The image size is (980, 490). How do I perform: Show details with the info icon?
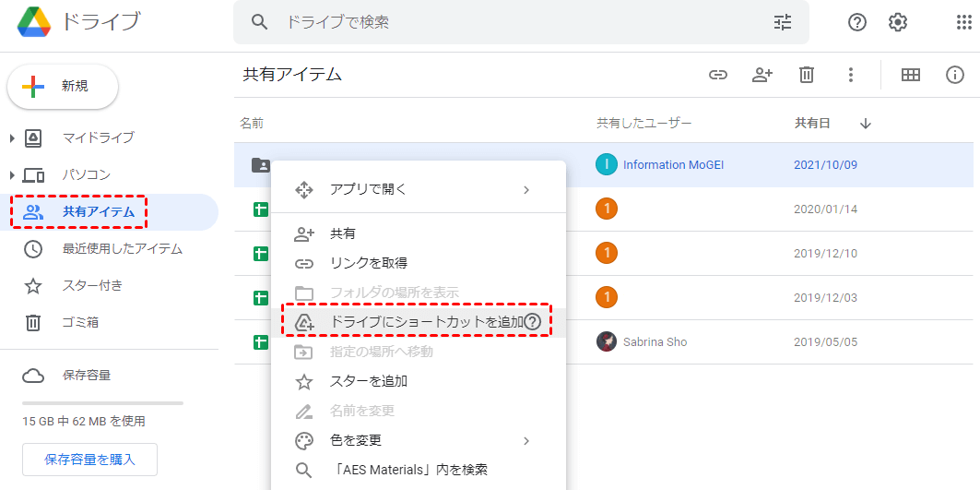click(955, 76)
